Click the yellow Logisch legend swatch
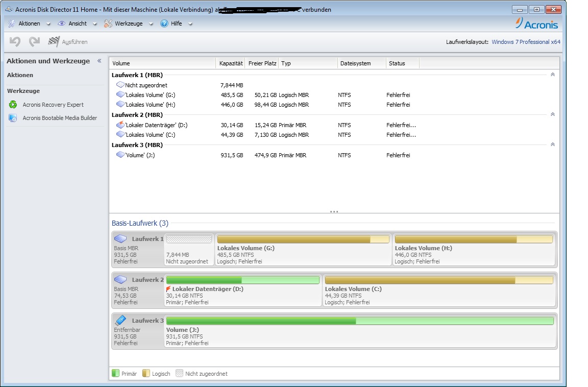588x387 pixels. coord(146,373)
